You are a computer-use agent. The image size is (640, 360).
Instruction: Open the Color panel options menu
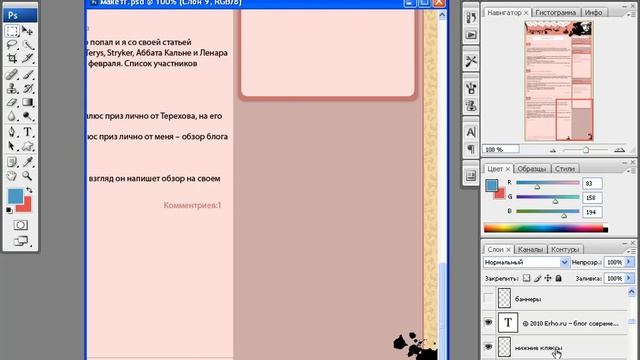[630, 170]
